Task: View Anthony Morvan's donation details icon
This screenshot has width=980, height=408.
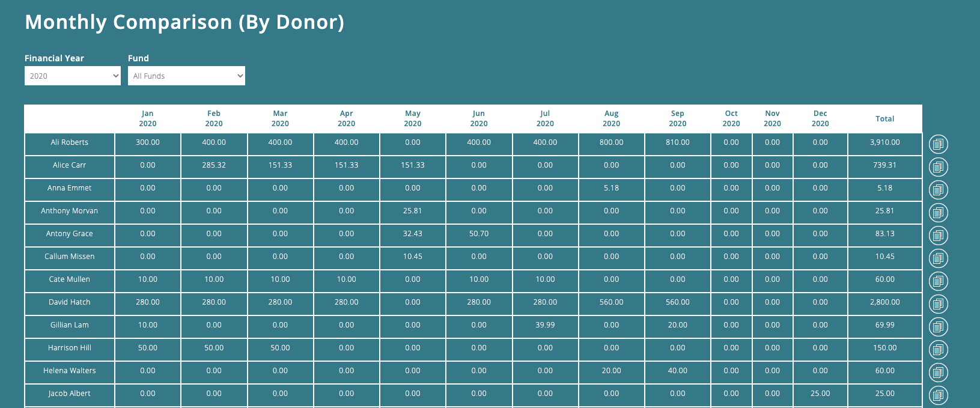Action: point(938,212)
